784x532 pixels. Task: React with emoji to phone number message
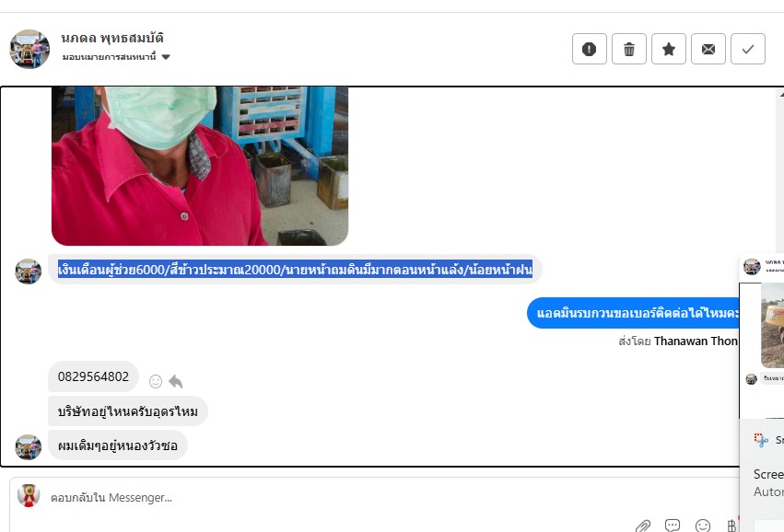tap(156, 382)
